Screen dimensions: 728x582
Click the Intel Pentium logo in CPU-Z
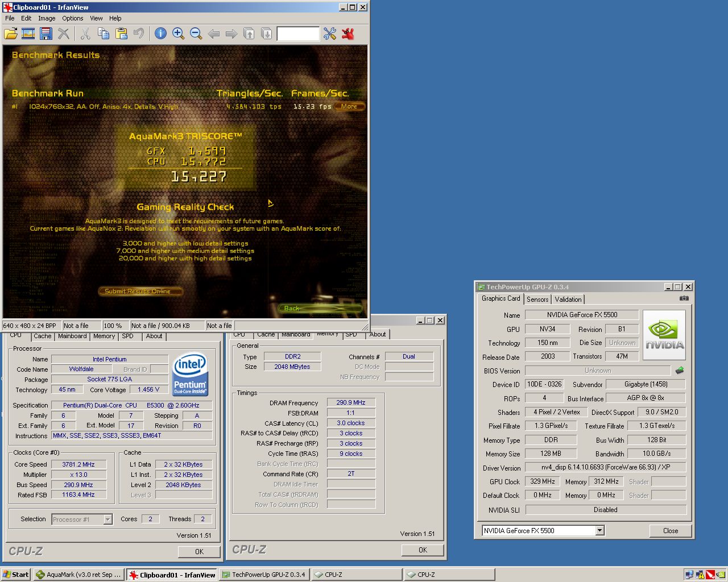(190, 375)
